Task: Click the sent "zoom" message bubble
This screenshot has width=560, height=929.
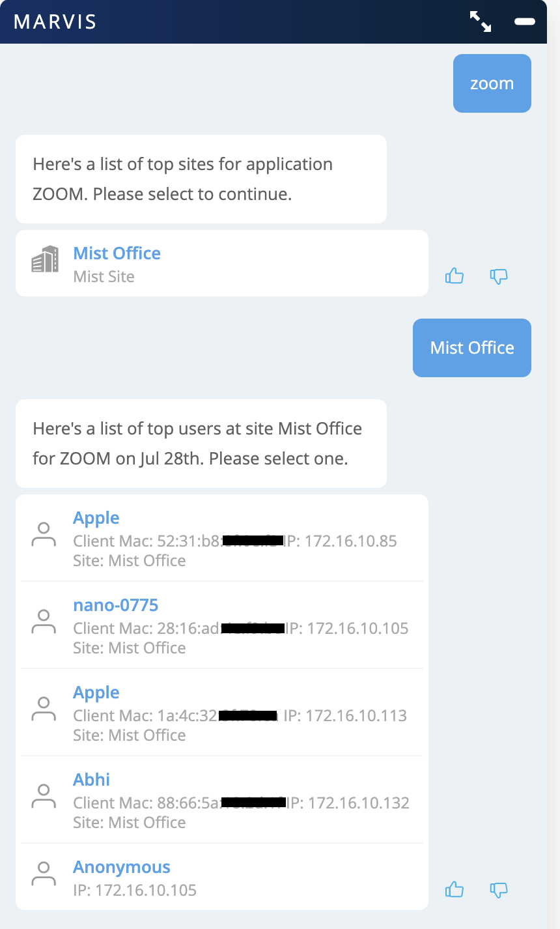Action: point(492,83)
